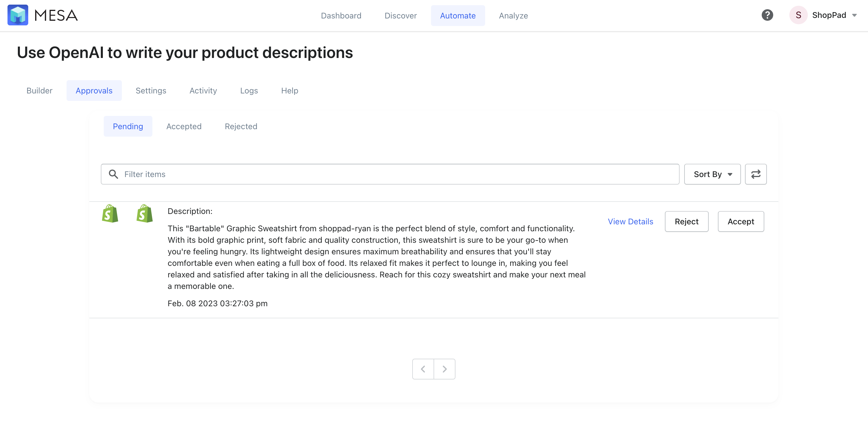Click the second Shopify bag icon
This screenshot has height=423, width=868.
pyautogui.click(x=145, y=214)
